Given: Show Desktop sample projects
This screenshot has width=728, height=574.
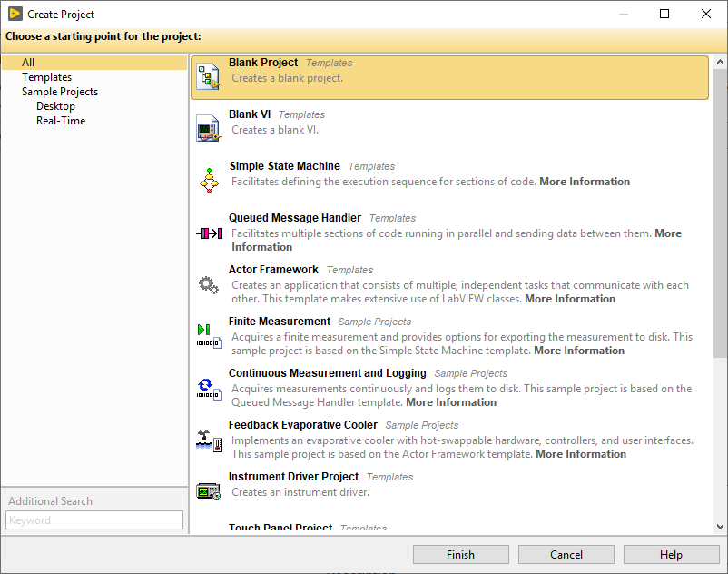Looking at the screenshot, I should pyautogui.click(x=55, y=106).
